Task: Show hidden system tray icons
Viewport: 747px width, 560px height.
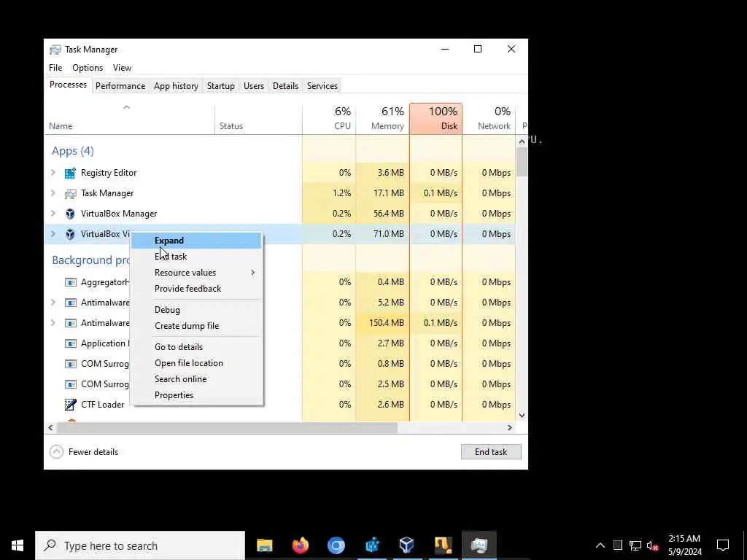Action: pos(600,545)
